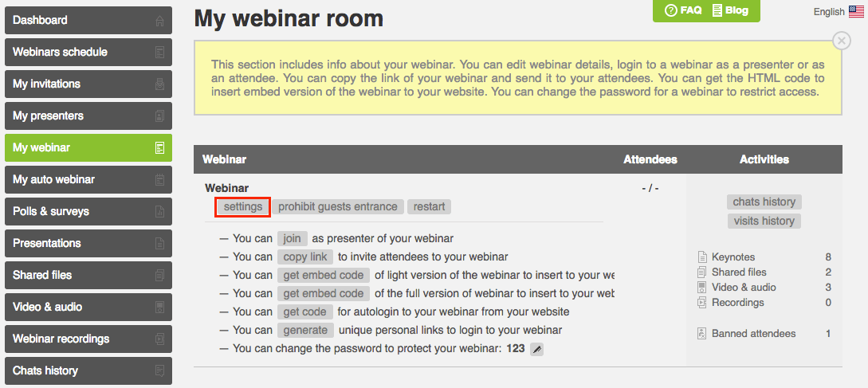The height and width of the screenshot is (388, 868).
Task: Restart the webinar
Action: 429,207
